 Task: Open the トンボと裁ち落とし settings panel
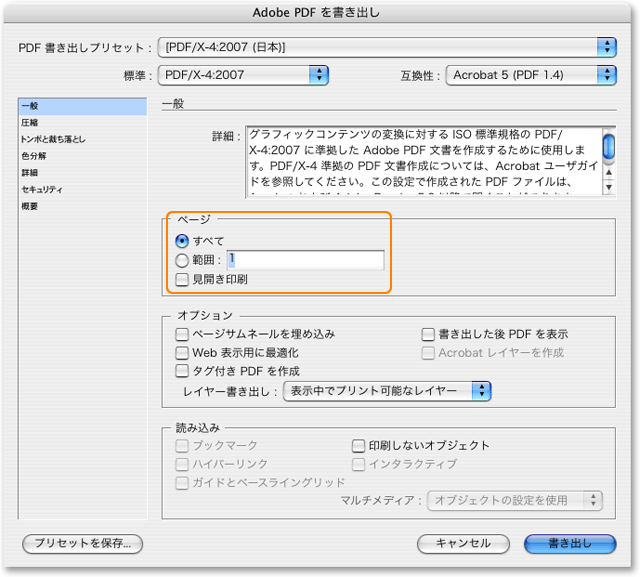(x=53, y=139)
